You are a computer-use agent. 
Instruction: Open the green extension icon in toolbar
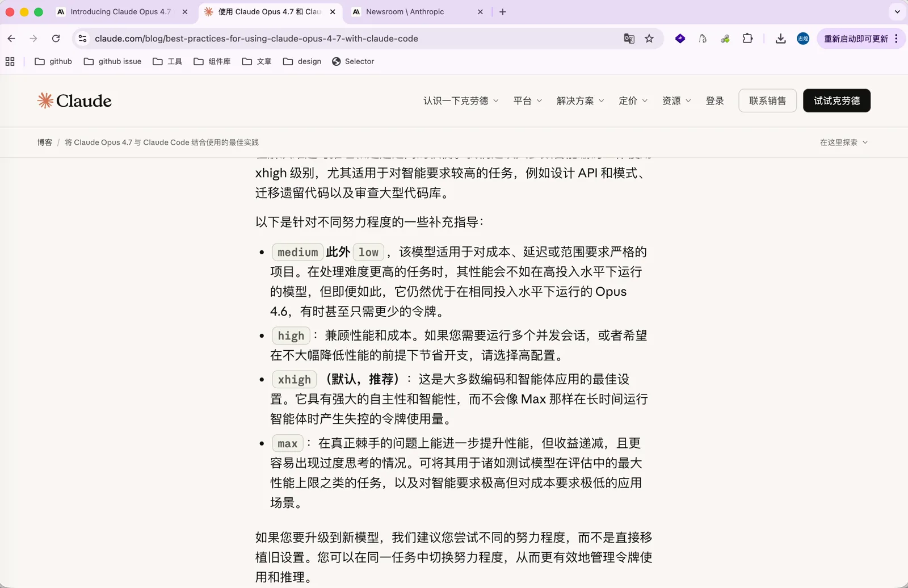[725, 39]
